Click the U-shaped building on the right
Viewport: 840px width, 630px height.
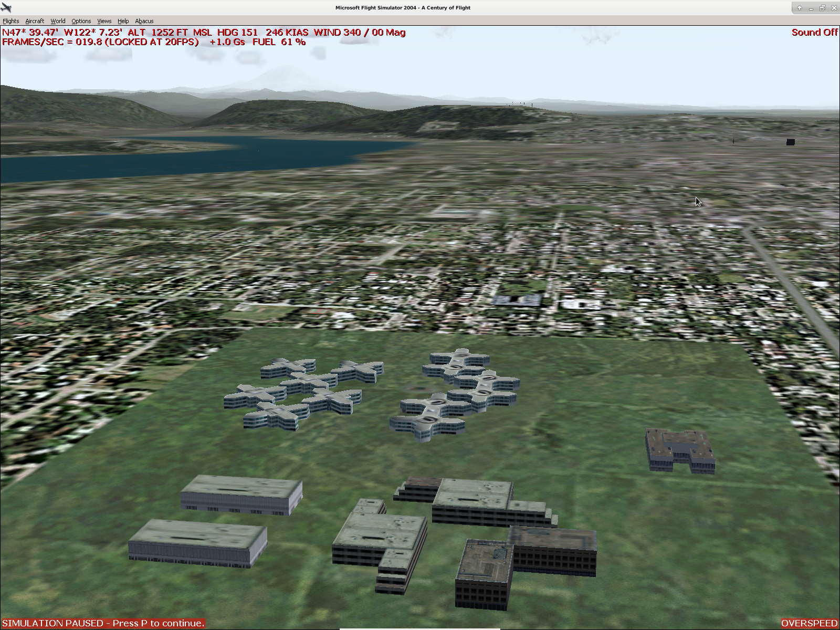[680, 450]
